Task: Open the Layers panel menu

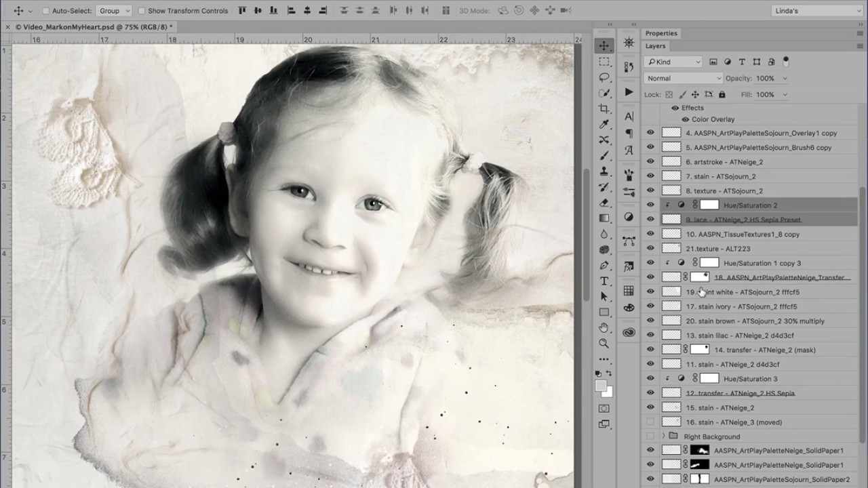Action: 860,46
